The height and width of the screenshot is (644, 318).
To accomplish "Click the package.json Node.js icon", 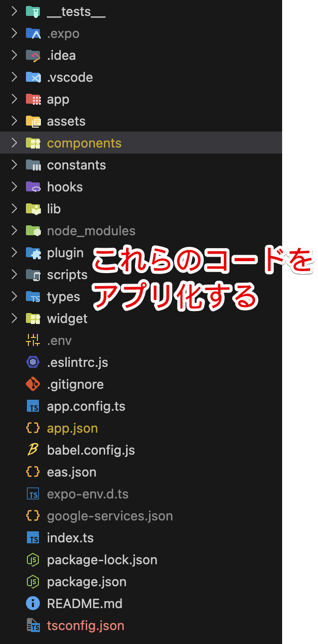I will pos(33,582).
